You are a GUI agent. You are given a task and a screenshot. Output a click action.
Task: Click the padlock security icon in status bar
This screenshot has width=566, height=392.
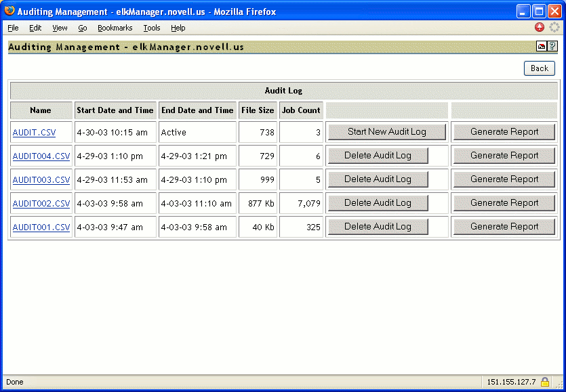coord(545,382)
